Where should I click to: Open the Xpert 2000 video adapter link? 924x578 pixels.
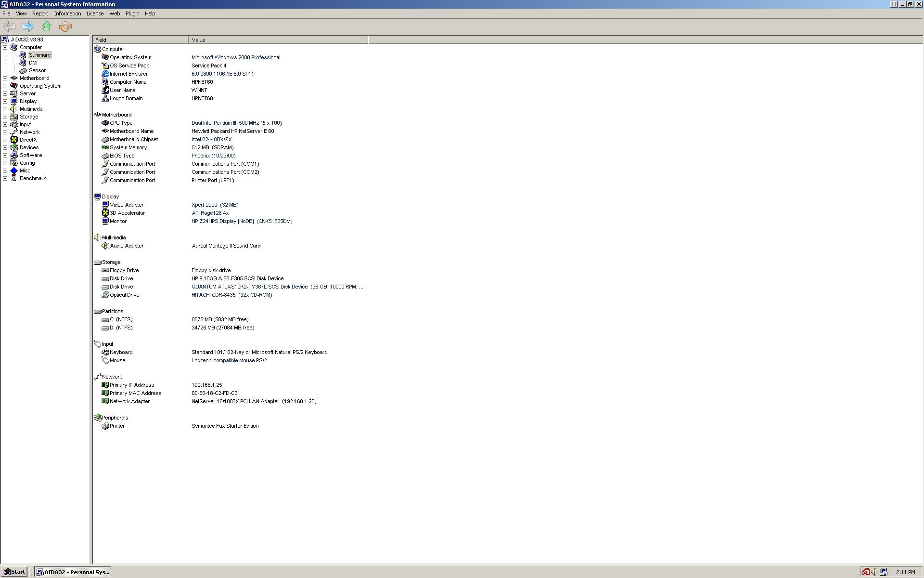(x=215, y=205)
